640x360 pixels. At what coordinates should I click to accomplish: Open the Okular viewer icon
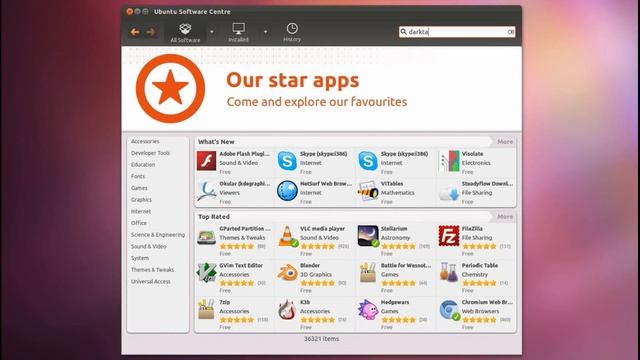pos(207,191)
